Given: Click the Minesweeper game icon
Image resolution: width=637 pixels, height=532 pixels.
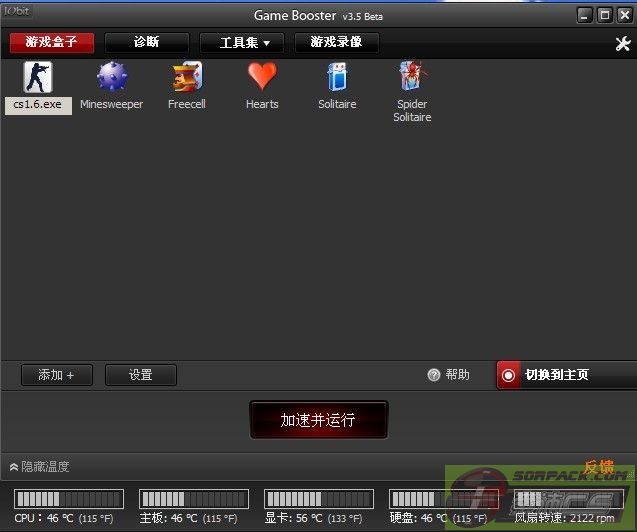Looking at the screenshot, I should (x=111, y=78).
